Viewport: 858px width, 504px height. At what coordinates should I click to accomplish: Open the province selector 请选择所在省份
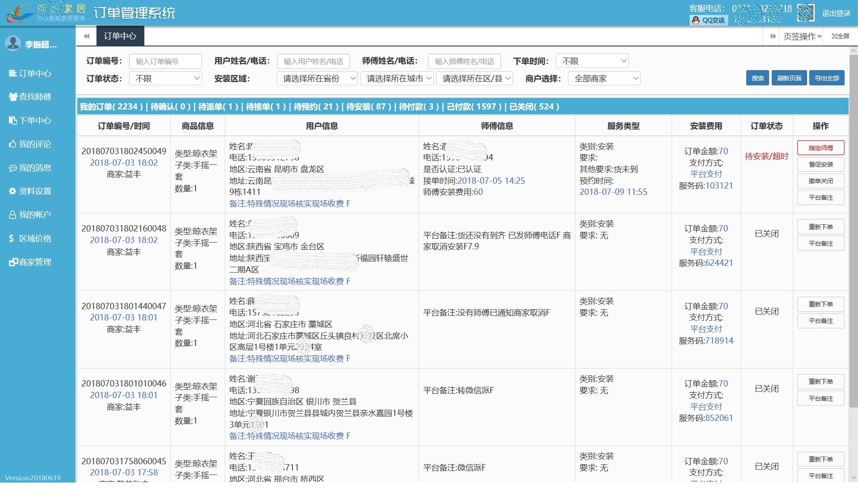tap(317, 78)
